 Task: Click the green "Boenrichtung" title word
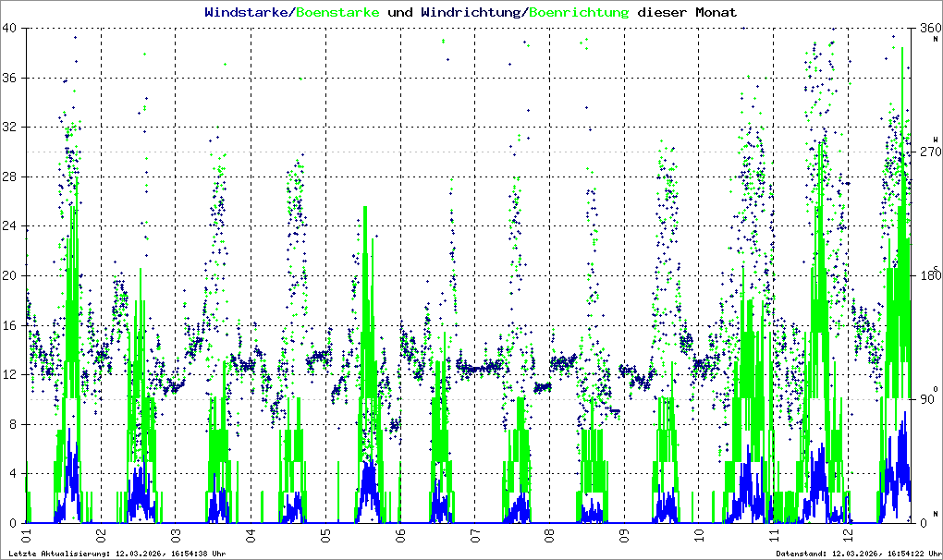point(579,12)
